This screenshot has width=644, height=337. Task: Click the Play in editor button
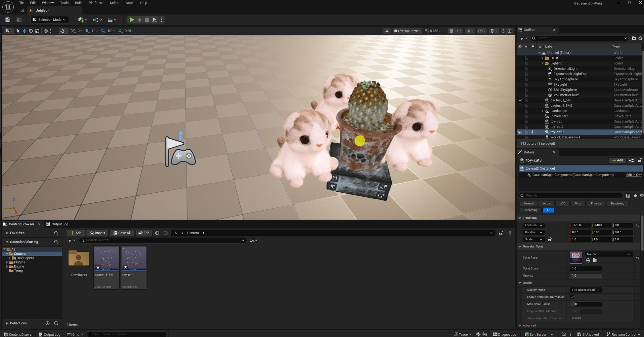132,20
